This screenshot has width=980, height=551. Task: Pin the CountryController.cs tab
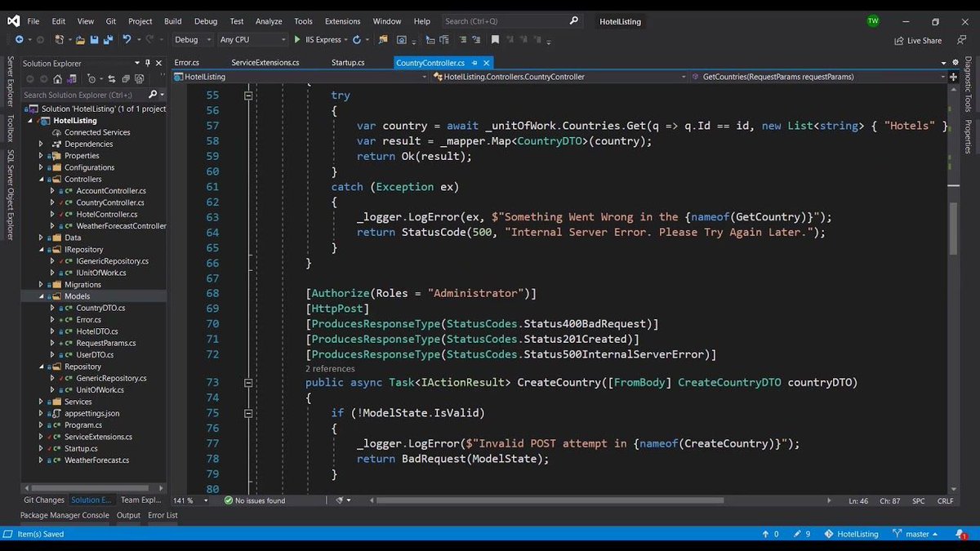pyautogui.click(x=473, y=63)
